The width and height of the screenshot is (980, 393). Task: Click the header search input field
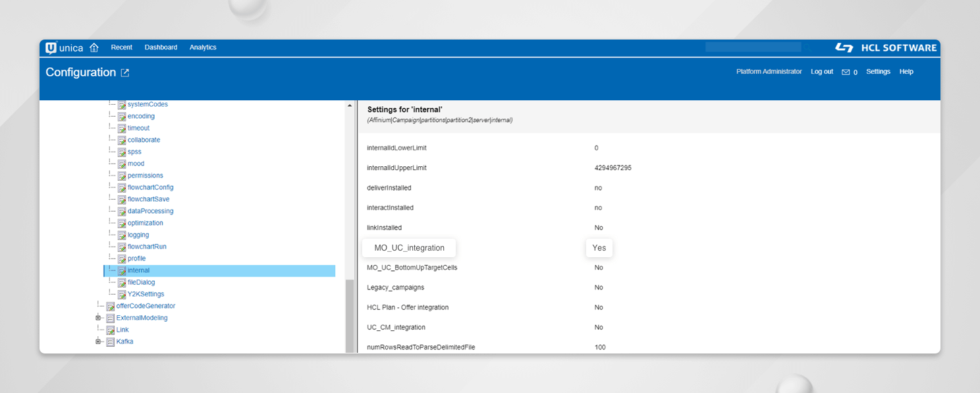pyautogui.click(x=753, y=47)
